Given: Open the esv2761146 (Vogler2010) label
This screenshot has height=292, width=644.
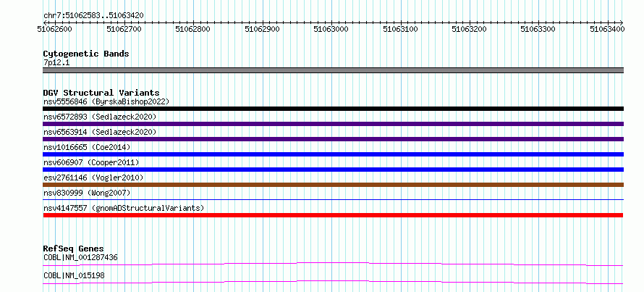Looking at the screenshot, I should pyautogui.click(x=93, y=178).
